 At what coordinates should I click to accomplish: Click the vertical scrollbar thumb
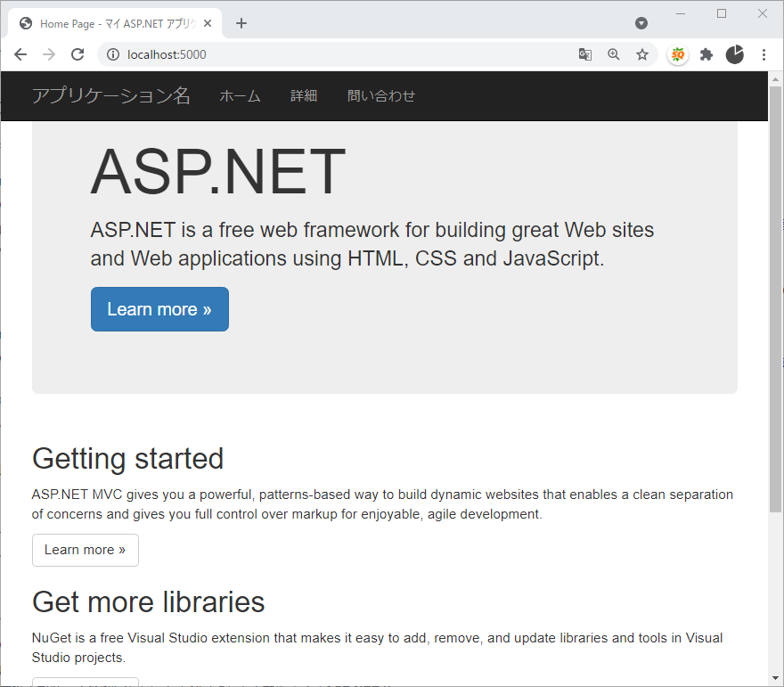coord(775,299)
